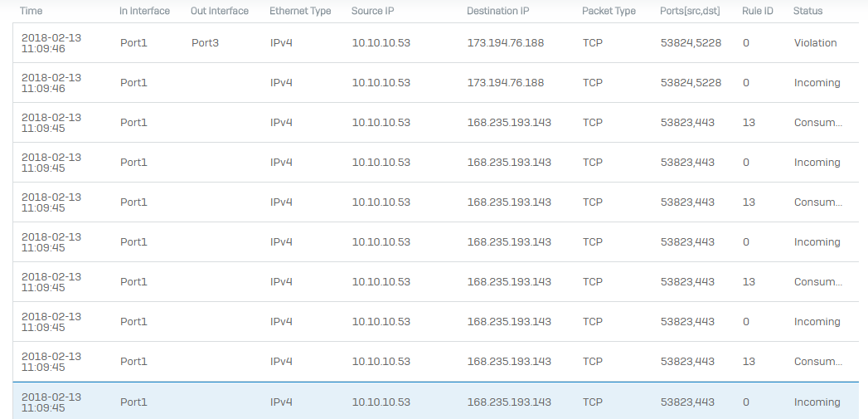Select destination IP in the Violation row
The image size is (868, 419).
[x=506, y=42]
